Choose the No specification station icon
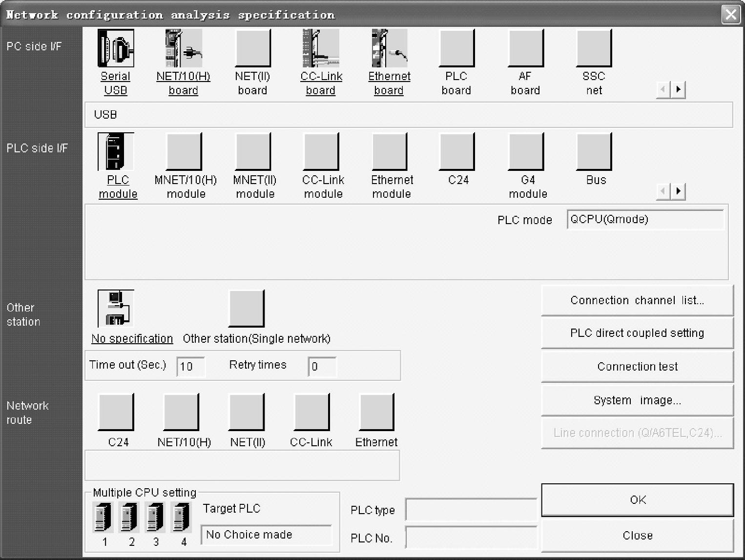 tap(116, 309)
